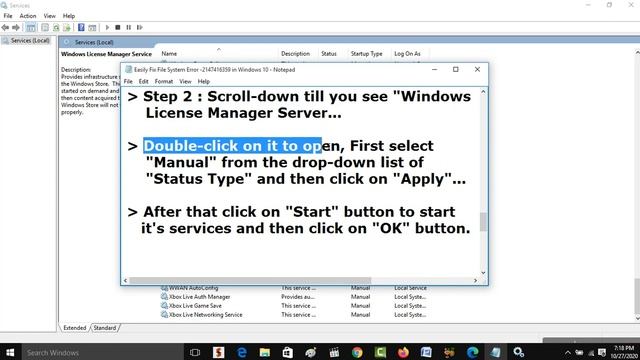Open the Services window File menu
640x360 pixels.
click(x=8, y=16)
